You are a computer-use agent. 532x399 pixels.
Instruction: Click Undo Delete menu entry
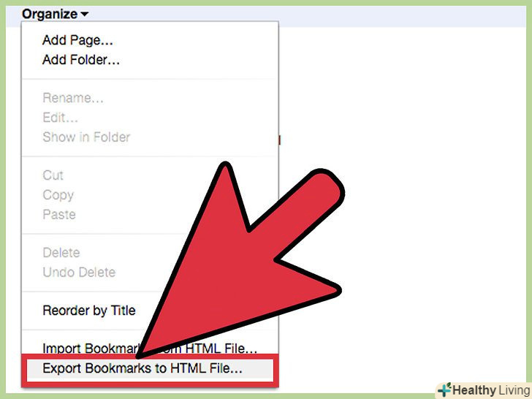[x=79, y=272]
